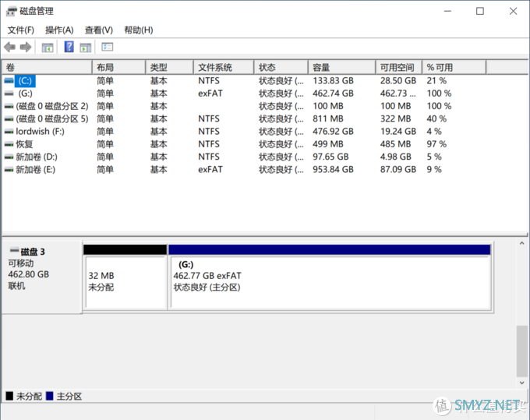Select the 新加卷 (D:) volume name
The image size is (530, 420).
[x=37, y=157]
